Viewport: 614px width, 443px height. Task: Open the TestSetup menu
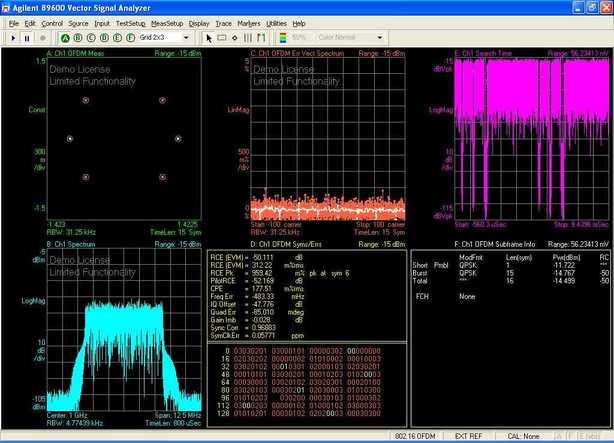130,24
